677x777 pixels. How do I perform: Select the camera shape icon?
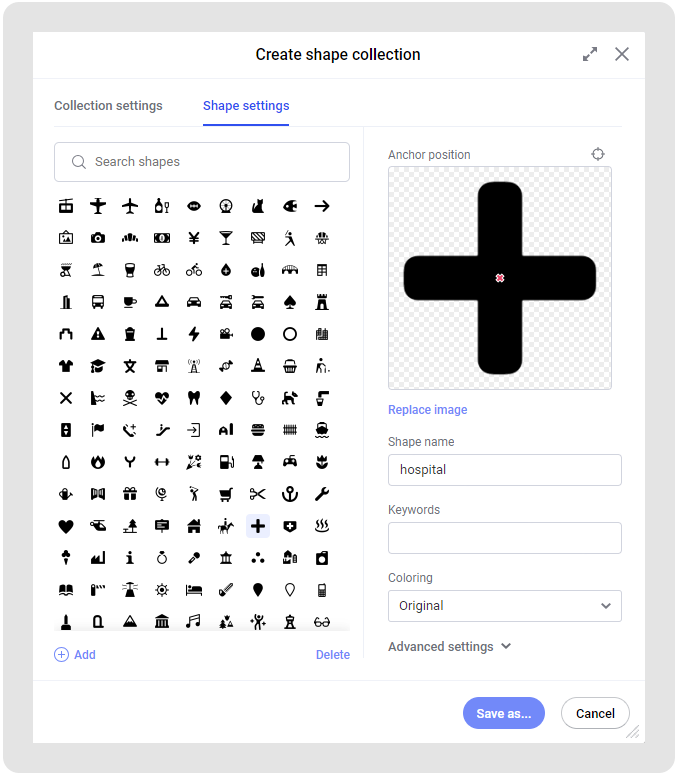98,238
